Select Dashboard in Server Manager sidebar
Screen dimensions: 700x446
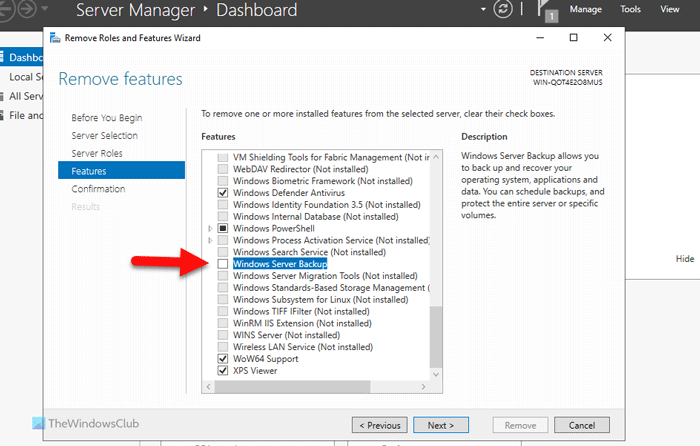pos(22,58)
